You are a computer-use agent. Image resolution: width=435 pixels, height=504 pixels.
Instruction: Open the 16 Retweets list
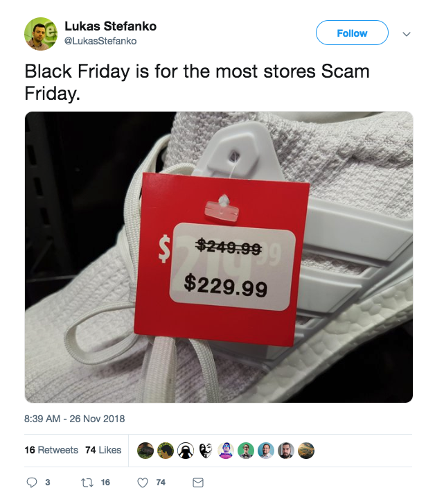click(x=51, y=450)
